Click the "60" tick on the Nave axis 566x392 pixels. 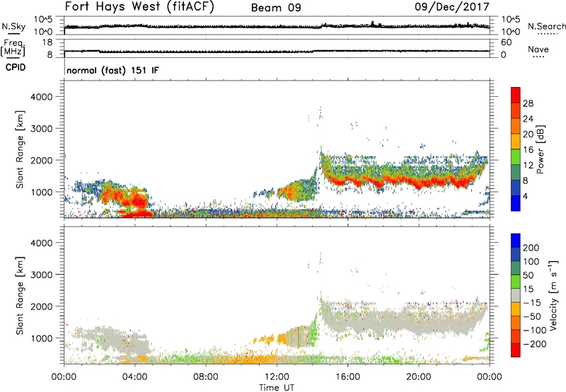pos(506,42)
